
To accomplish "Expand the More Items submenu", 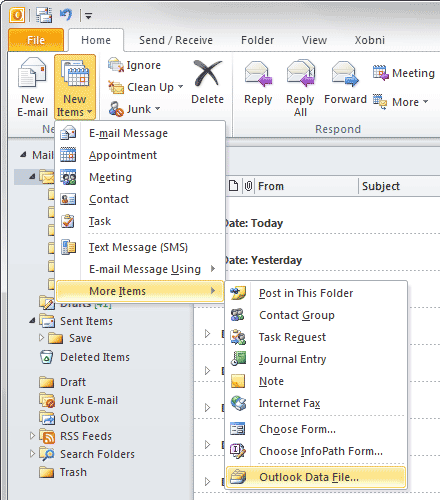I will click(140, 291).
